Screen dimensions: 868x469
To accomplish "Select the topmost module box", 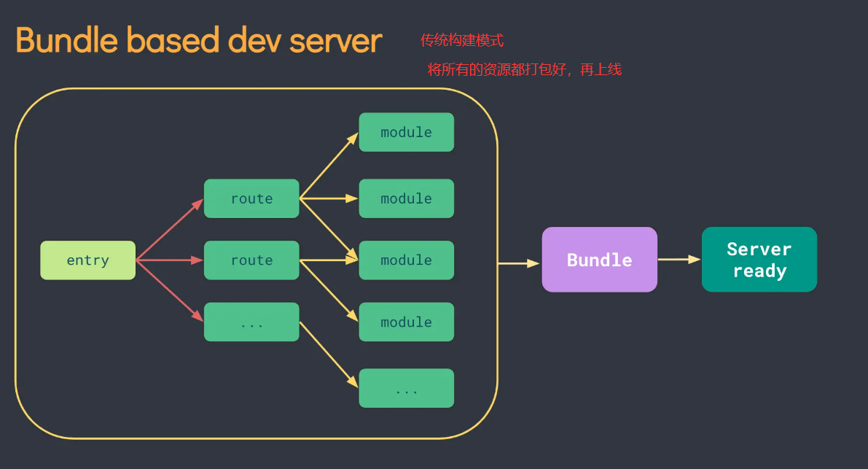I will point(406,132).
